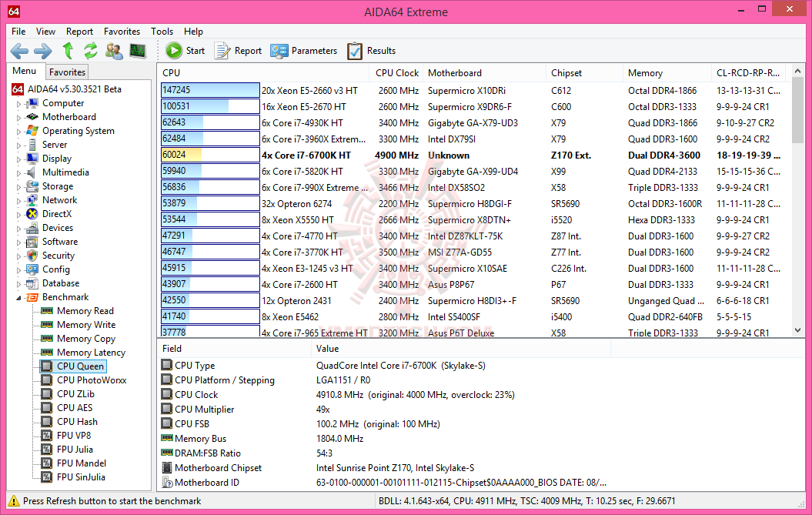Screen dimensions: 812x515
Task: Click the Back navigation arrow icon
Action: (20, 51)
